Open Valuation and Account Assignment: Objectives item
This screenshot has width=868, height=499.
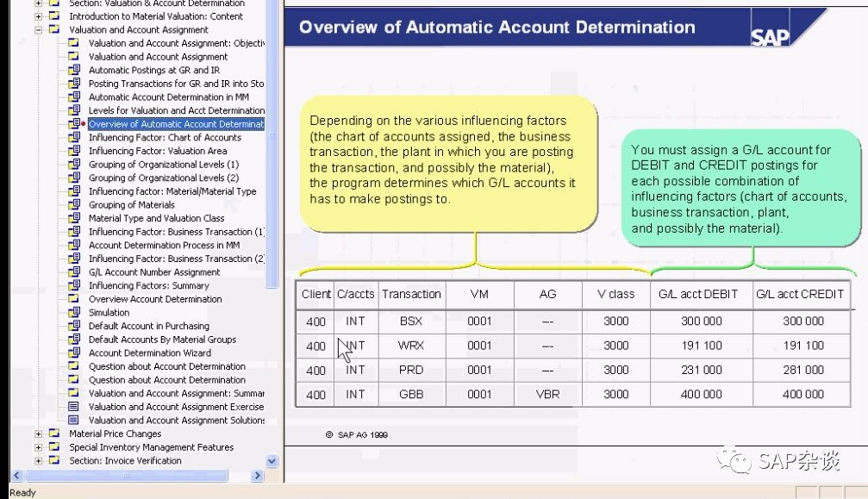tap(176, 43)
